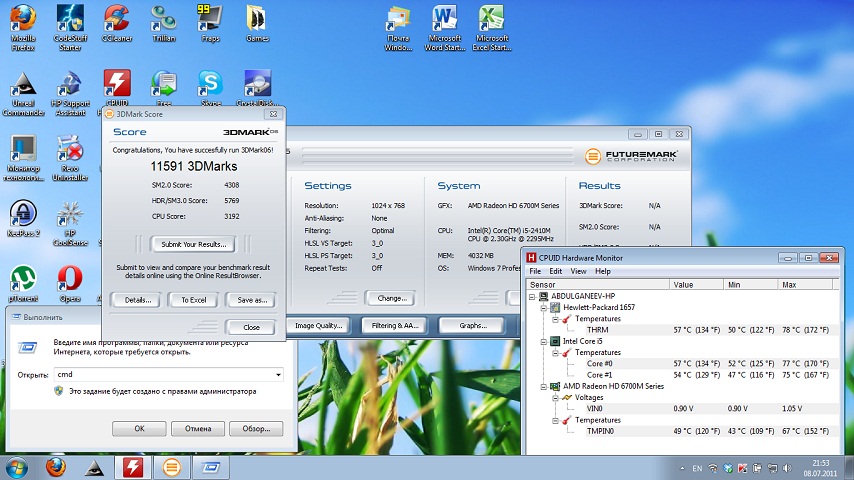Open the Revo Uninstaller desktop icon
The image size is (854, 480).
tap(70, 158)
